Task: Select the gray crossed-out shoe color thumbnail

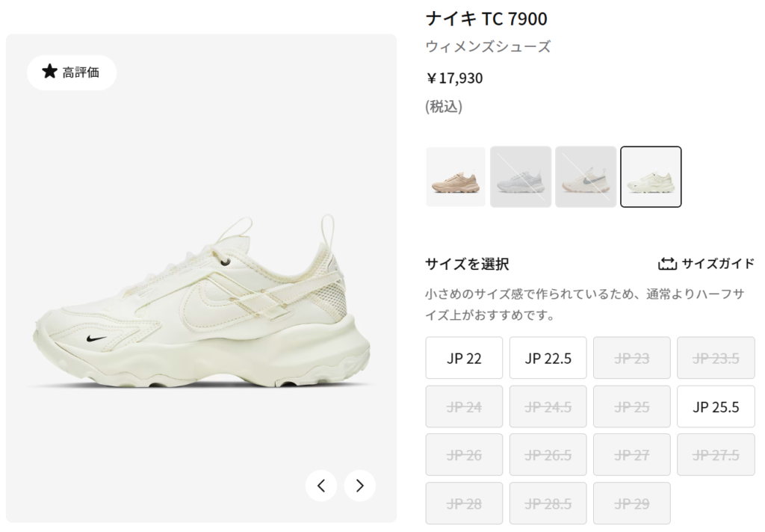Action: click(x=521, y=176)
